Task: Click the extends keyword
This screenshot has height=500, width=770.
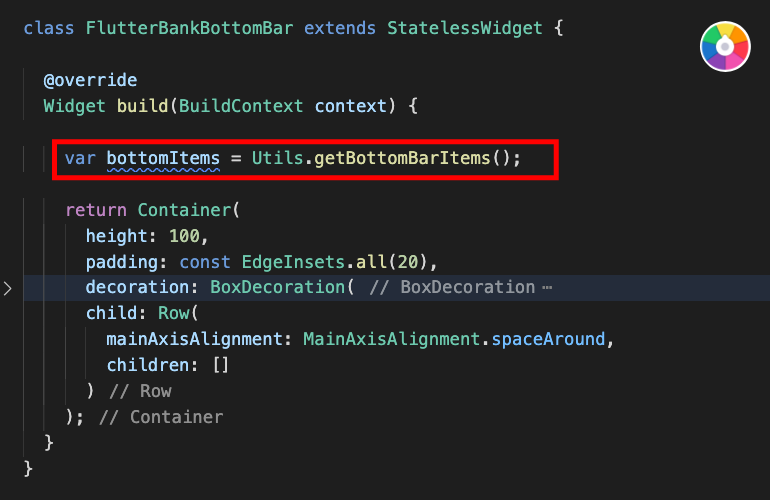Action: [x=340, y=28]
